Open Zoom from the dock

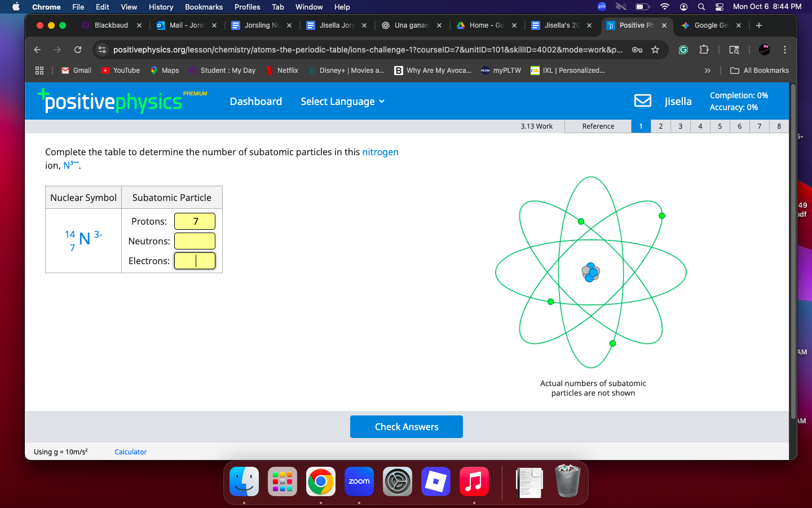(359, 482)
